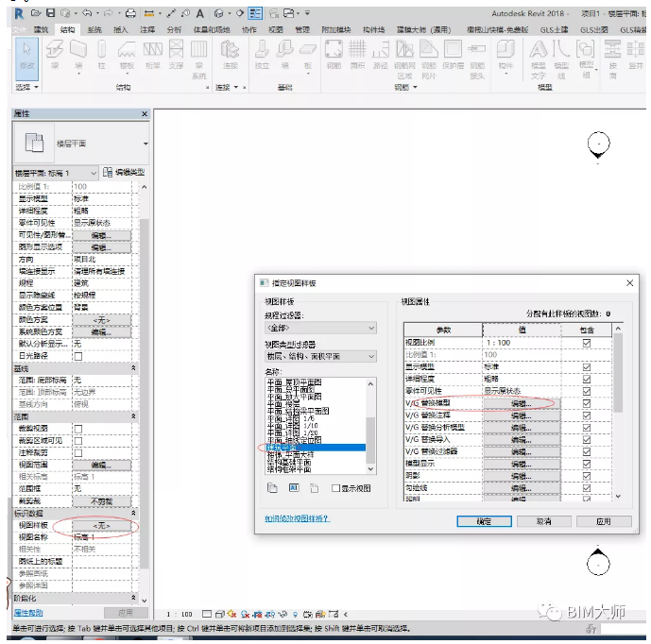Select the Beam System (梁系统) tool
The image size is (651, 644).
[x=198, y=59]
